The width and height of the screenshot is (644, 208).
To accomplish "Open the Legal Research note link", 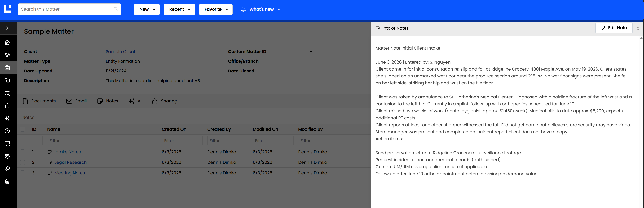I will click(x=70, y=162).
